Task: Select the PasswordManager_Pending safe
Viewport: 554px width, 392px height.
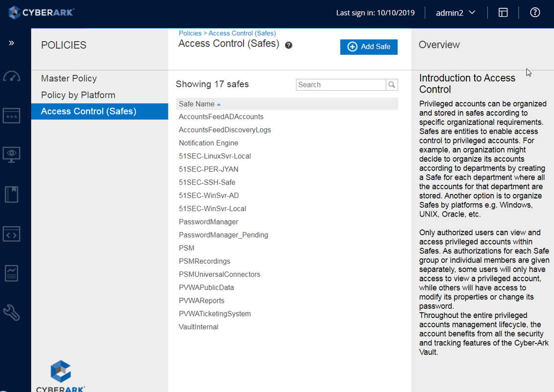Action: coord(223,235)
